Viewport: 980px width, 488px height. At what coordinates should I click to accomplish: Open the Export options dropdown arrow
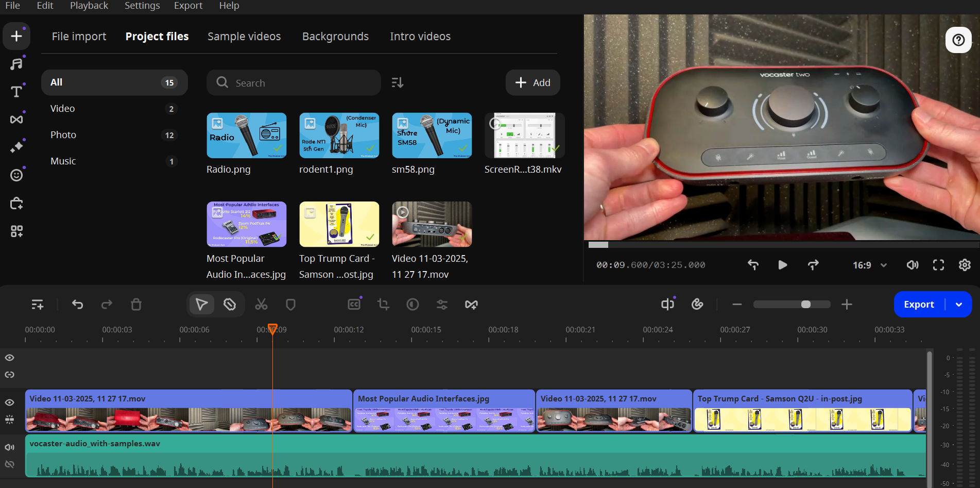959,305
